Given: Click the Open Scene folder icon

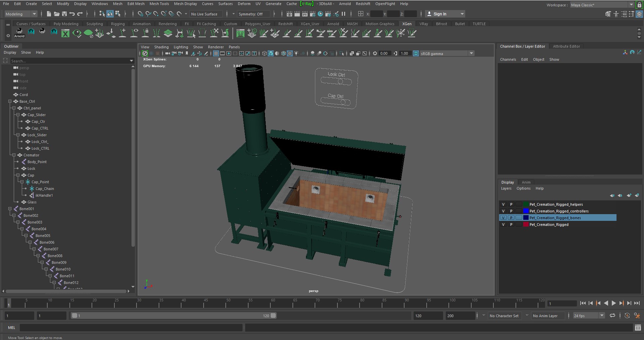Looking at the screenshot, I should click(57, 14).
